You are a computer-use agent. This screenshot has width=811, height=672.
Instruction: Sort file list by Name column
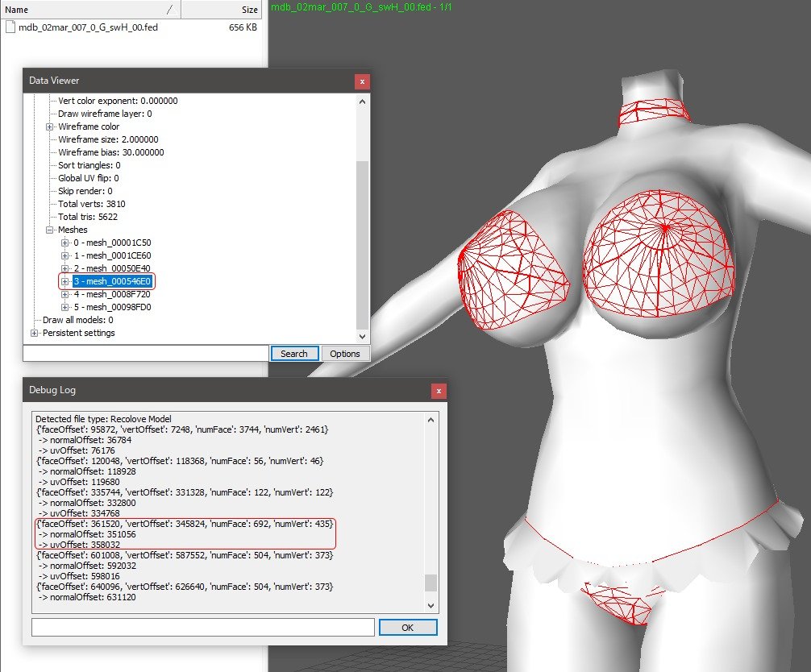pos(90,10)
